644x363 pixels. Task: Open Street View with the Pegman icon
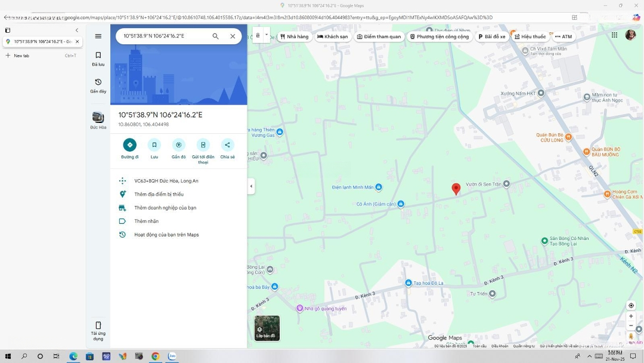click(631, 337)
